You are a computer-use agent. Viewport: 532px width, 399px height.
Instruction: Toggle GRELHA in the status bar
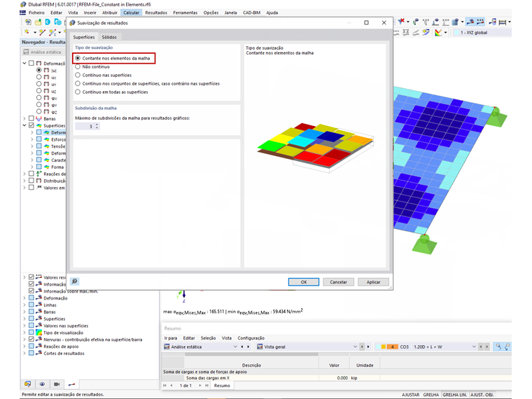click(x=430, y=395)
